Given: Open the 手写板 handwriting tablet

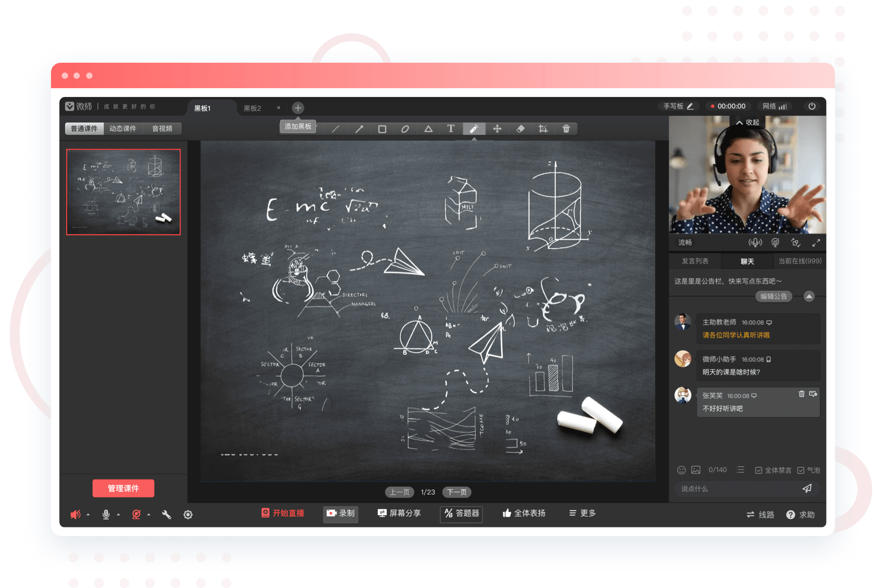Looking at the screenshot, I should tap(679, 106).
